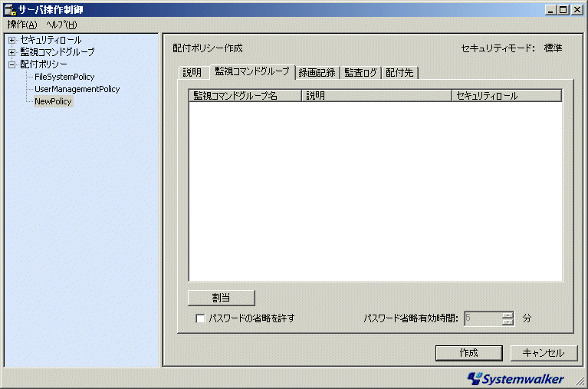The width and height of the screenshot is (588, 389).
Task: Select UserManagementPolicy in the tree
Action: pos(77,89)
